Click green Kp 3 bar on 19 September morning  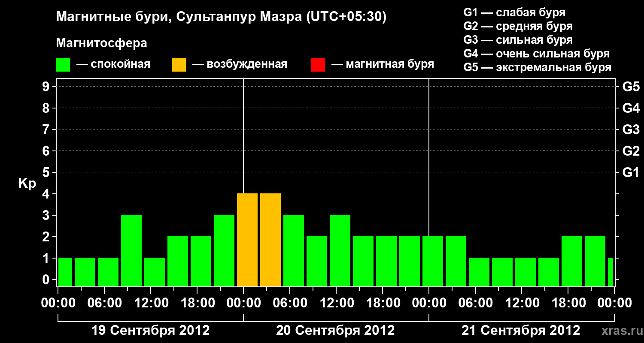pos(131,250)
